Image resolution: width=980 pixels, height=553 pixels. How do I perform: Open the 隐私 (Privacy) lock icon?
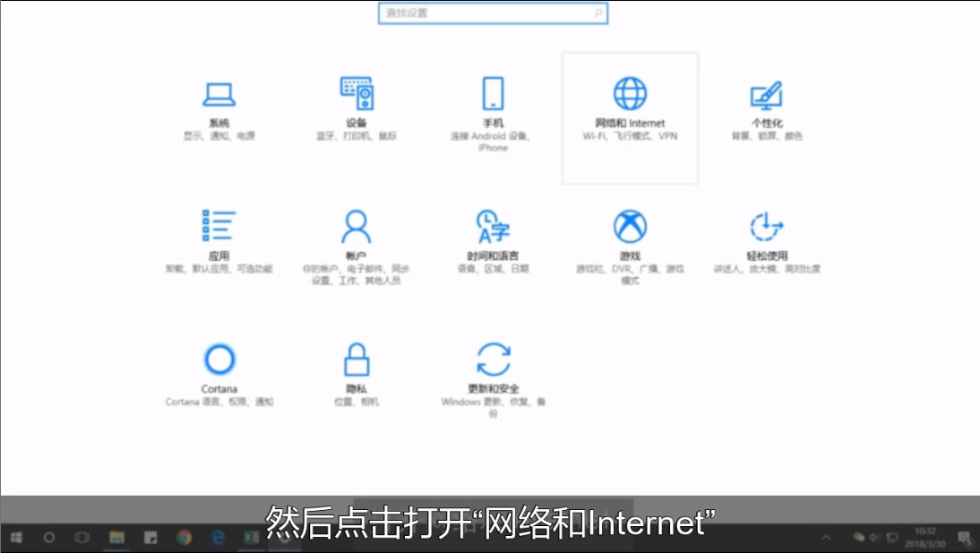click(356, 360)
